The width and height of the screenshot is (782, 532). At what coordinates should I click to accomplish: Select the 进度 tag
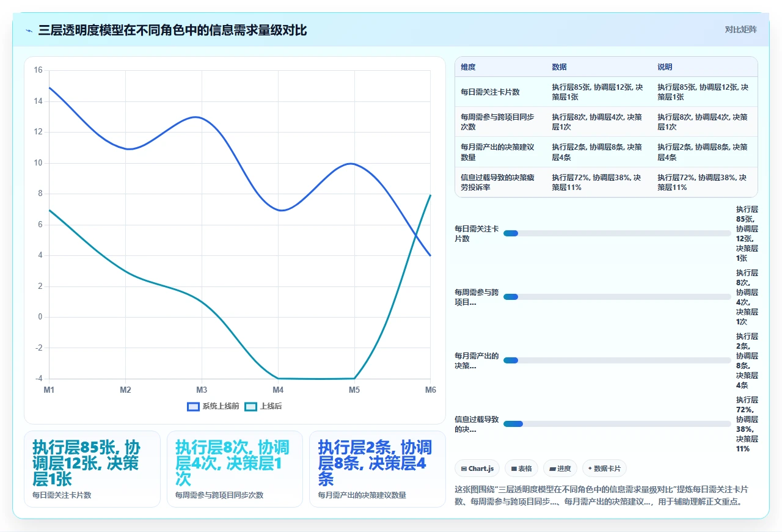[560, 468]
